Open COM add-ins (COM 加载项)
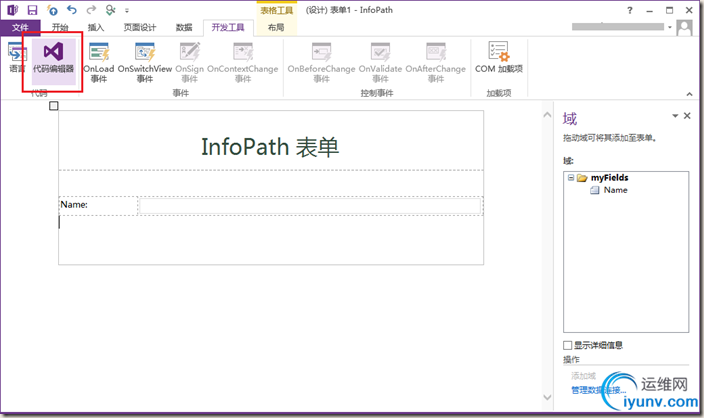Image resolution: width=704 pixels, height=418 pixels. (x=499, y=57)
